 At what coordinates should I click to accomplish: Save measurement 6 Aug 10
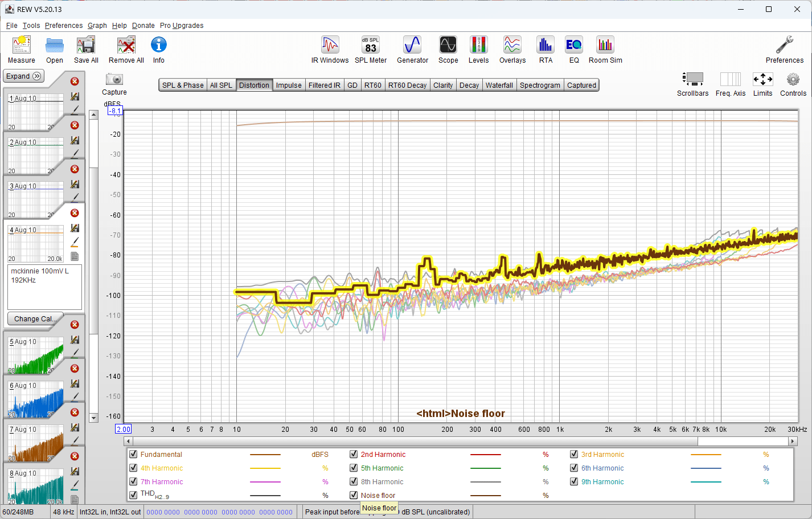75,383
